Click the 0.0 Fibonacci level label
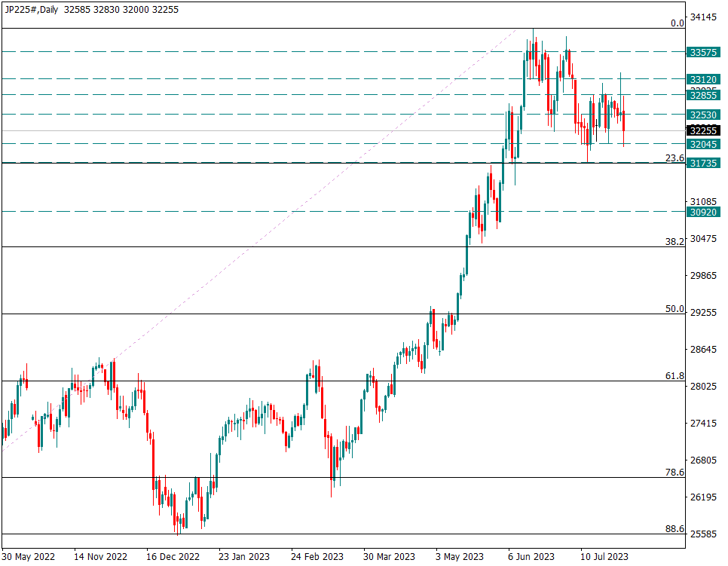The image size is (728, 566). 678,23
